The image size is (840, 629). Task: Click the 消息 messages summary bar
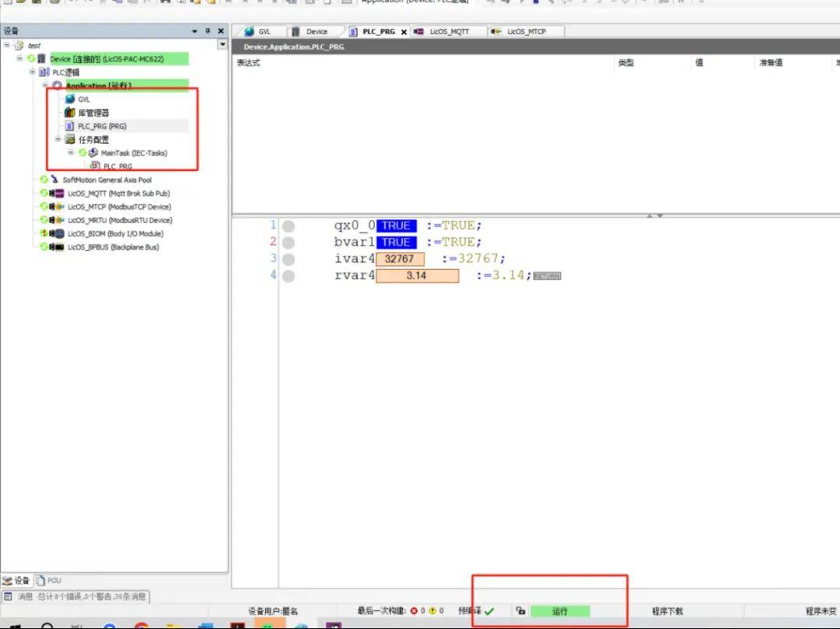(x=76, y=596)
